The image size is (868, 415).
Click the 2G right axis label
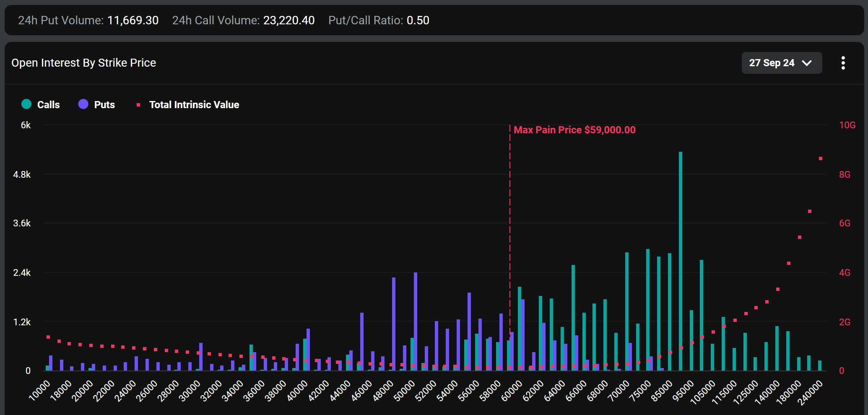(x=845, y=322)
